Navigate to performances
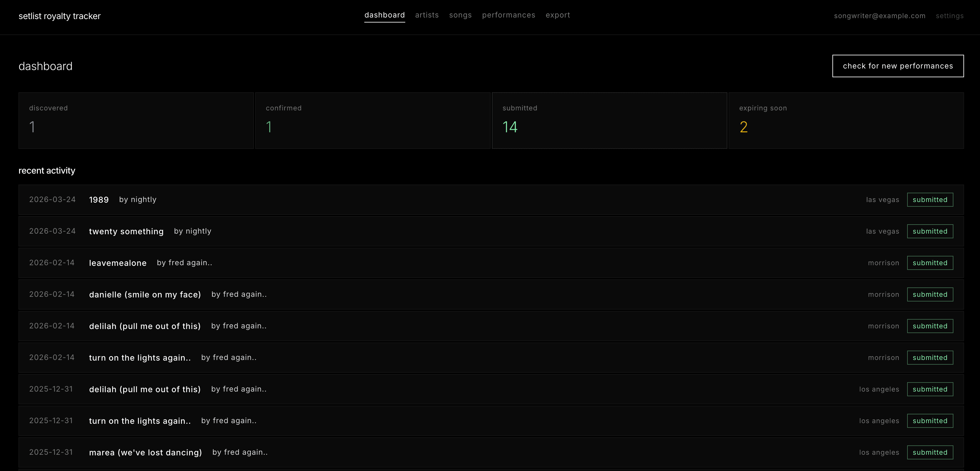This screenshot has height=471, width=980. coord(509,15)
